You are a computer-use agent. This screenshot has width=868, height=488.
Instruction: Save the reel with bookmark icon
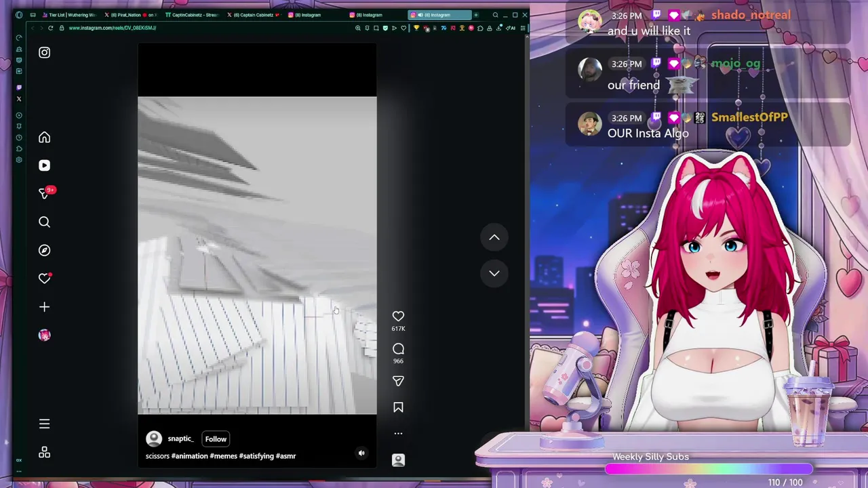(398, 407)
